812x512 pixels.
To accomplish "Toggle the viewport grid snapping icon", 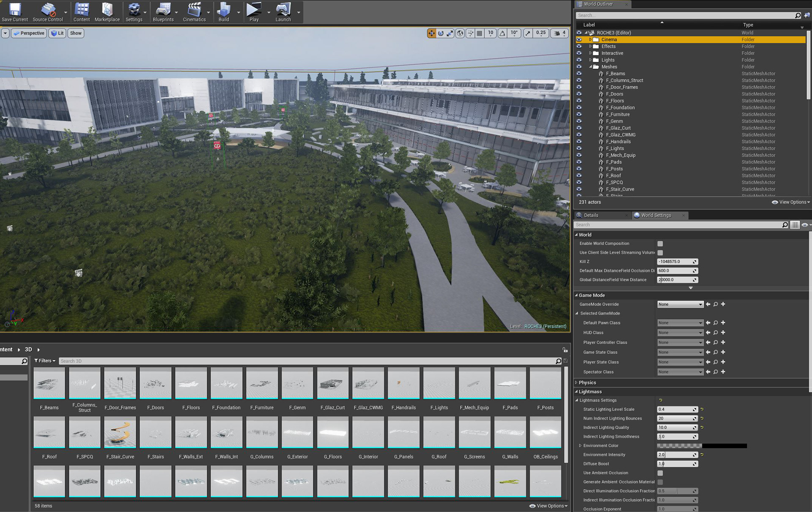I will coord(480,33).
